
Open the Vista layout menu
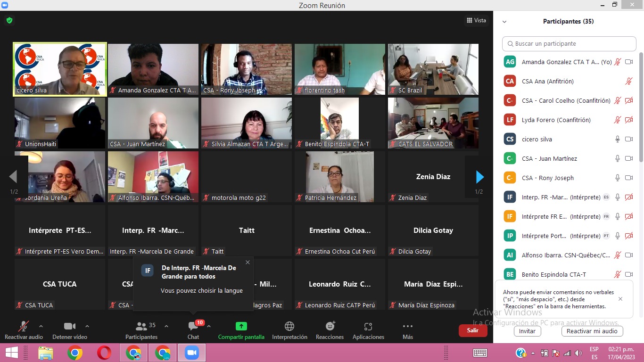(x=476, y=20)
